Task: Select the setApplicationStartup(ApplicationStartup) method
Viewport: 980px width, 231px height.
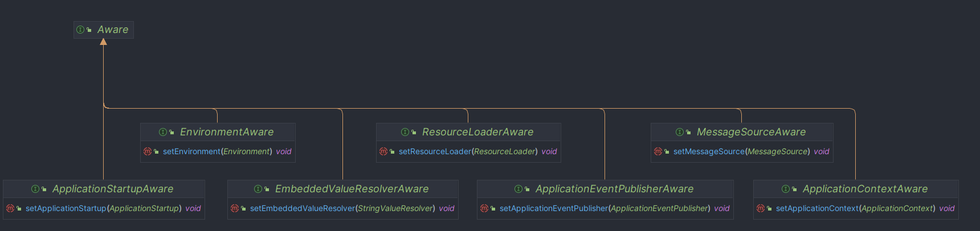Action: tap(104, 208)
